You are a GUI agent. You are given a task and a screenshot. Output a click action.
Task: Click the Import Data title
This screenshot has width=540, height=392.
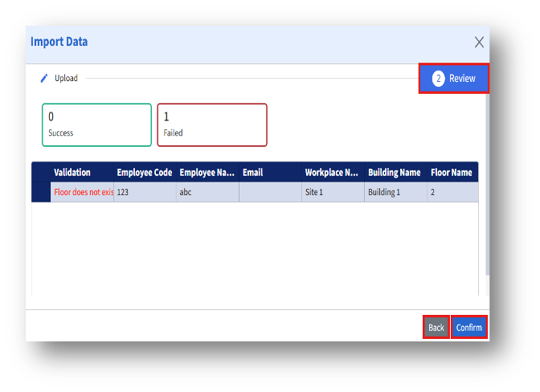[59, 42]
